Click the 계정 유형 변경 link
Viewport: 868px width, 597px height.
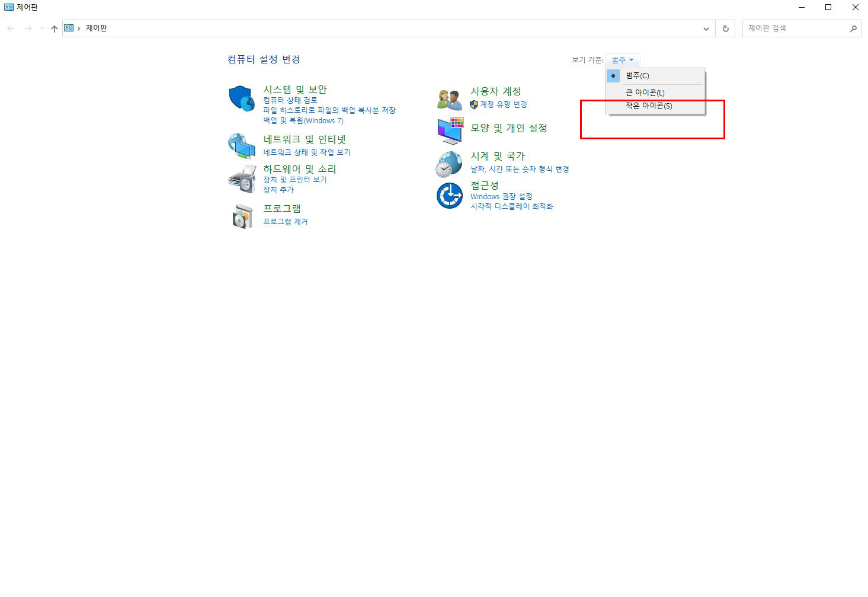503,104
